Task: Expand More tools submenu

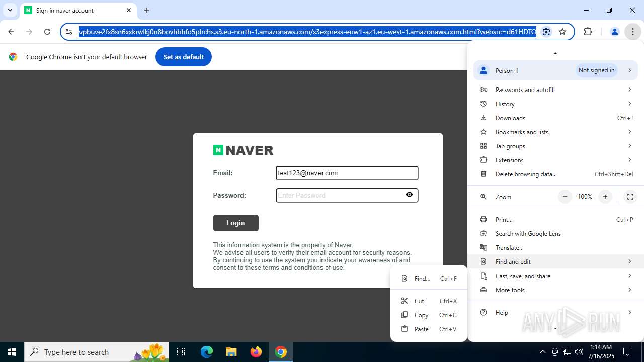Action: (x=555, y=290)
